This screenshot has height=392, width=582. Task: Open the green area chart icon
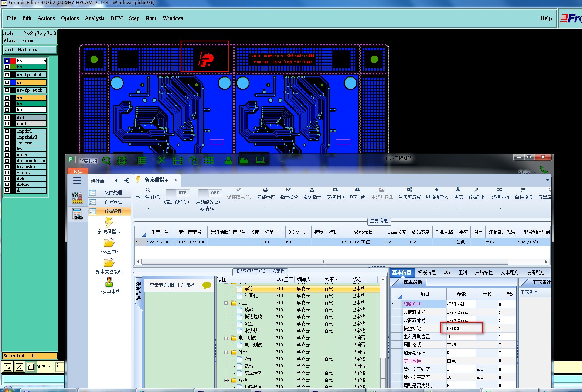coord(244,160)
